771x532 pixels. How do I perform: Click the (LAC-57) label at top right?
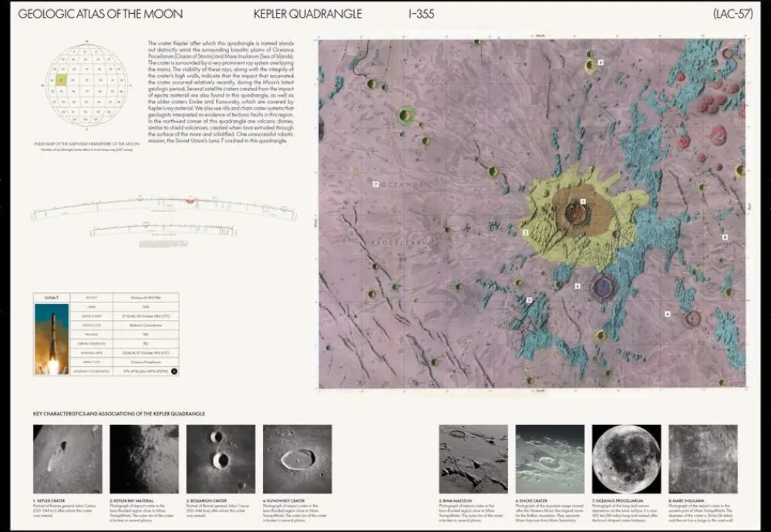point(729,15)
